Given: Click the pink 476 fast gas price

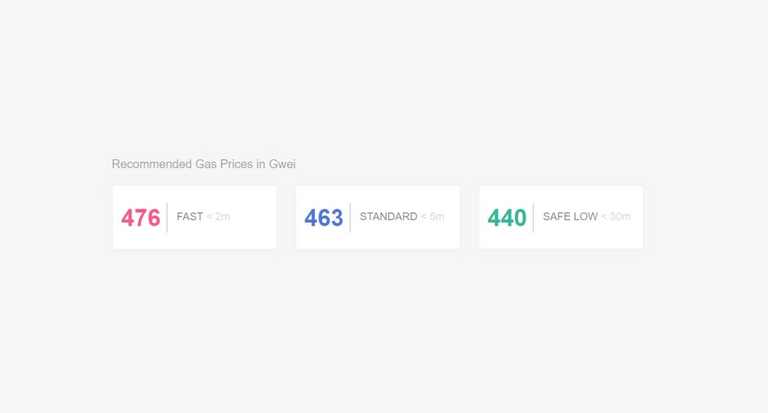Looking at the screenshot, I should point(141,218).
